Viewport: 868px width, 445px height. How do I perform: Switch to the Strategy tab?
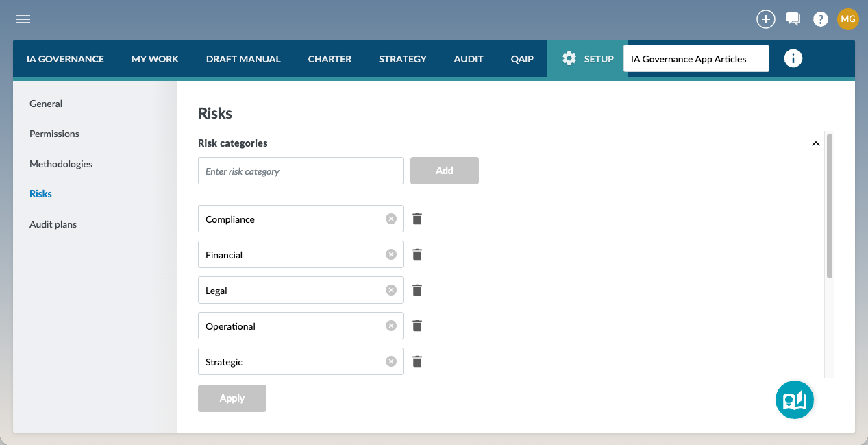[403, 59]
